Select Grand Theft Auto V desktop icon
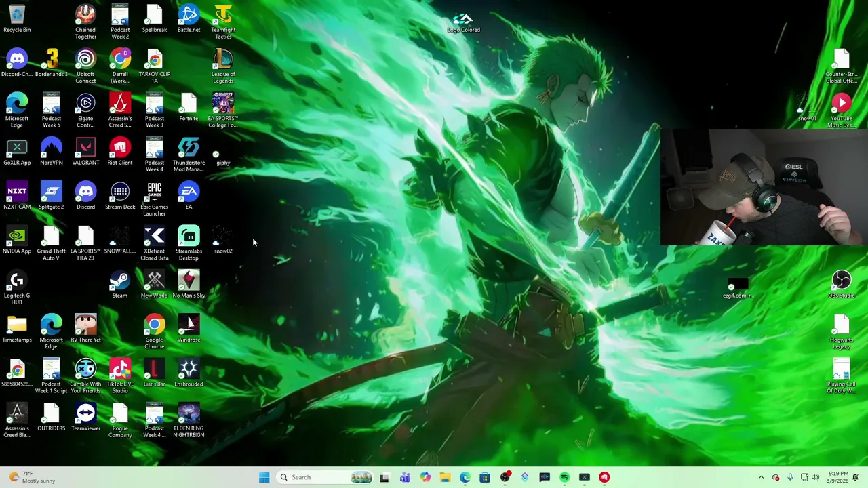The width and height of the screenshot is (868, 488). click(52, 243)
